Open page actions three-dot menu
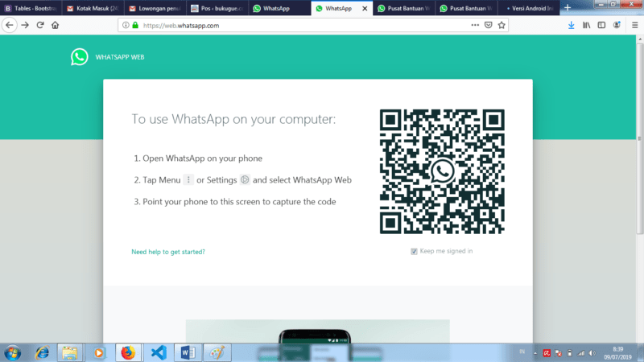The height and width of the screenshot is (362, 644). (x=475, y=25)
